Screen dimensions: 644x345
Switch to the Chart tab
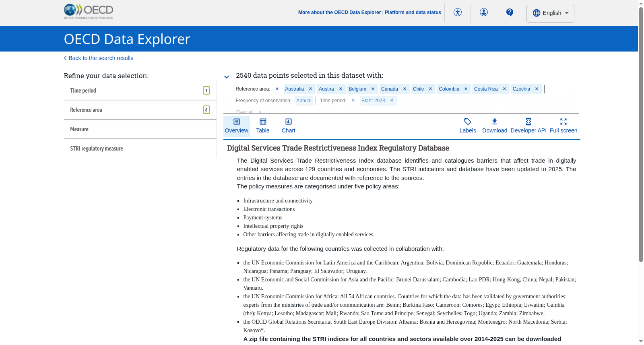pos(289,126)
